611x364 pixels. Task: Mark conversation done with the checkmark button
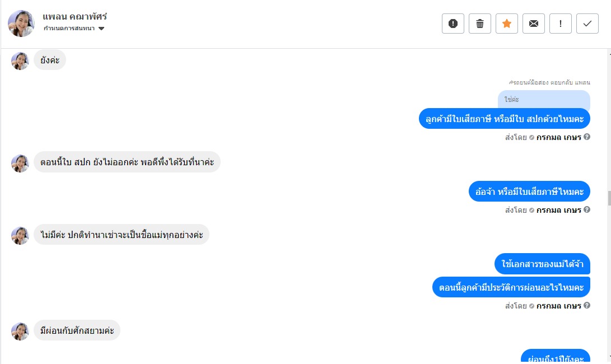tap(587, 24)
